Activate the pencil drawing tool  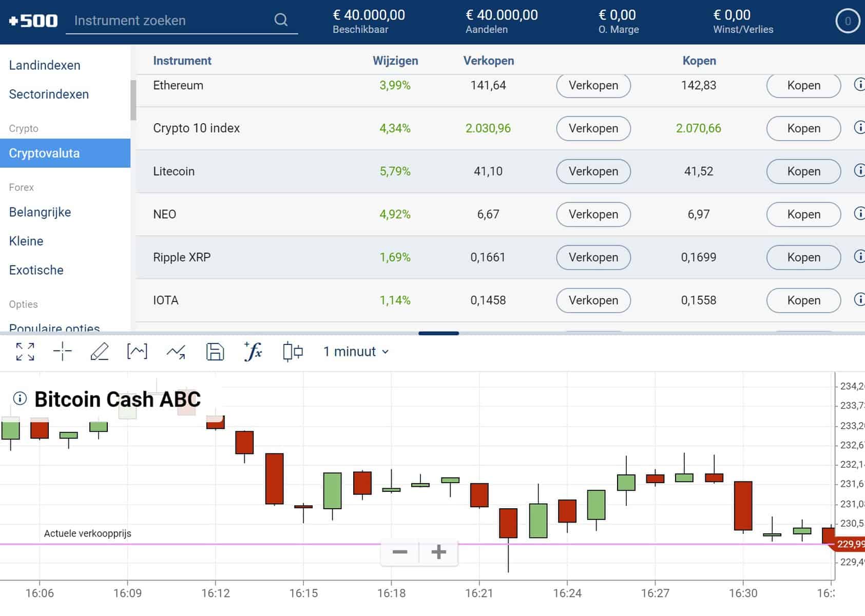(x=99, y=352)
